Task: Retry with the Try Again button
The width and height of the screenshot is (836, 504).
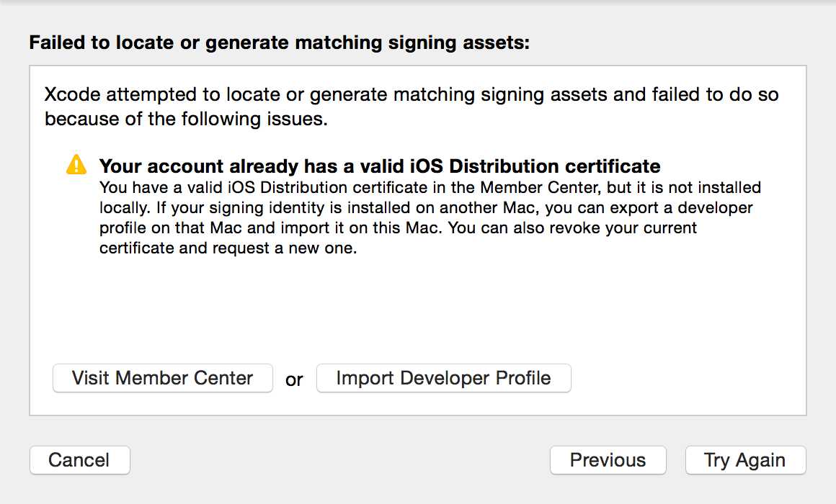Action: 745,460
